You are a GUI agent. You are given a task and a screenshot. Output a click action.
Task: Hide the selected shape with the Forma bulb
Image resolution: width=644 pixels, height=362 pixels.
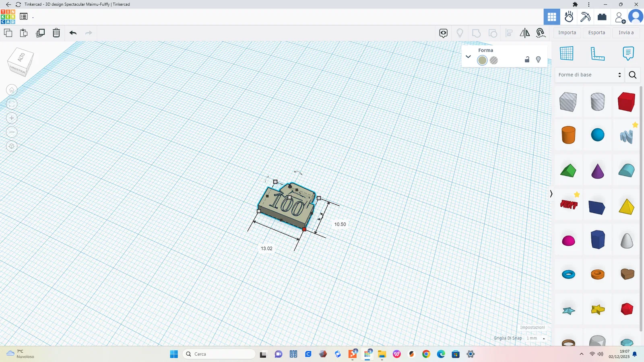(x=539, y=60)
